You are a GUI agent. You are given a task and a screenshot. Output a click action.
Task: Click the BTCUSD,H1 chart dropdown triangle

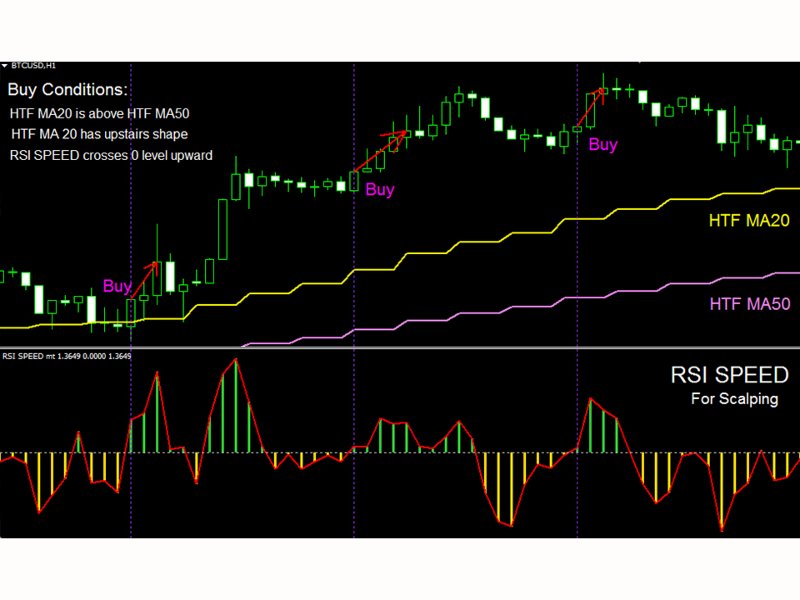point(5,66)
